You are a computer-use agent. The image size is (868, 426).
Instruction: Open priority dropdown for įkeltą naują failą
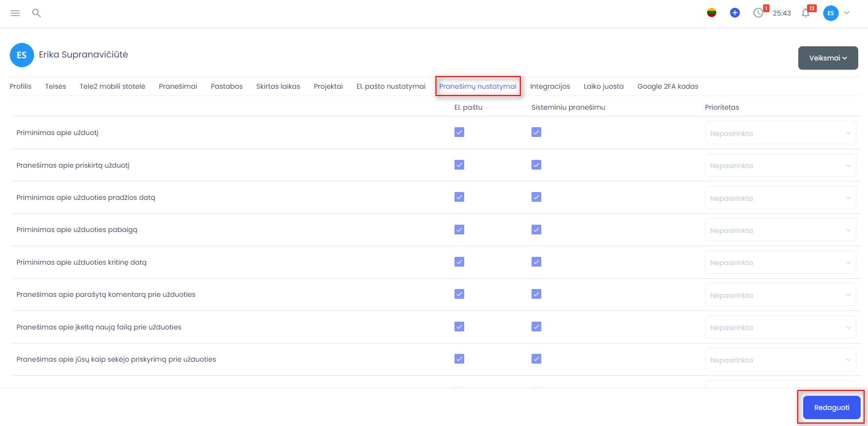coord(780,327)
